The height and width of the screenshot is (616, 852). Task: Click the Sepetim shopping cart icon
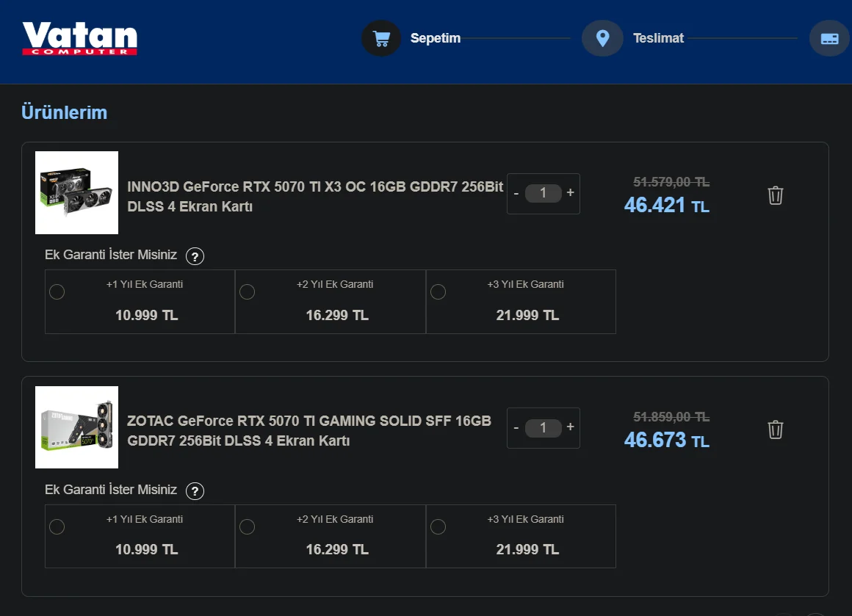point(381,38)
